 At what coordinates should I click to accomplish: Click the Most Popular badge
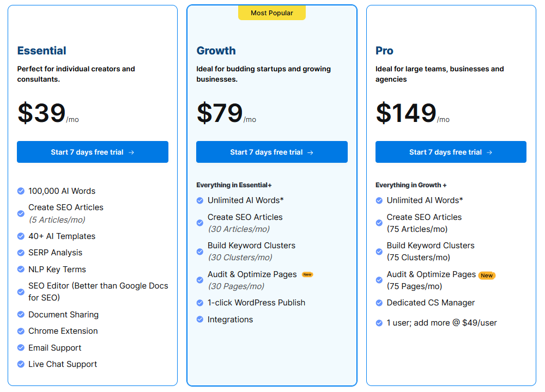tap(271, 13)
